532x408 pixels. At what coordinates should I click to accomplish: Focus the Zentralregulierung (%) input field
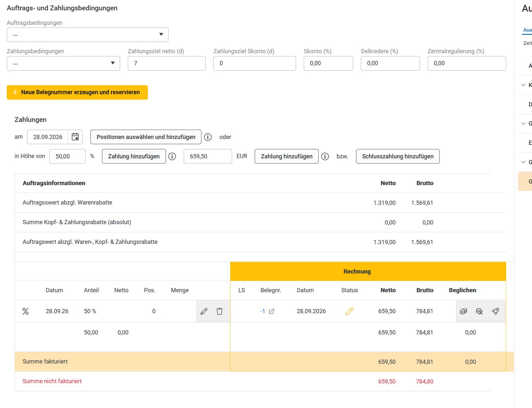[467, 63]
